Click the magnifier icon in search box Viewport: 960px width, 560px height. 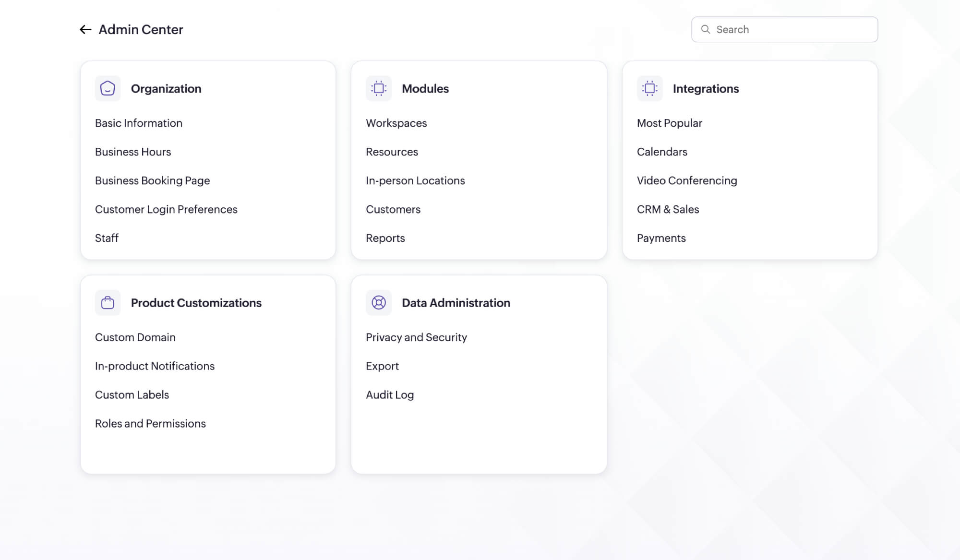tap(706, 29)
